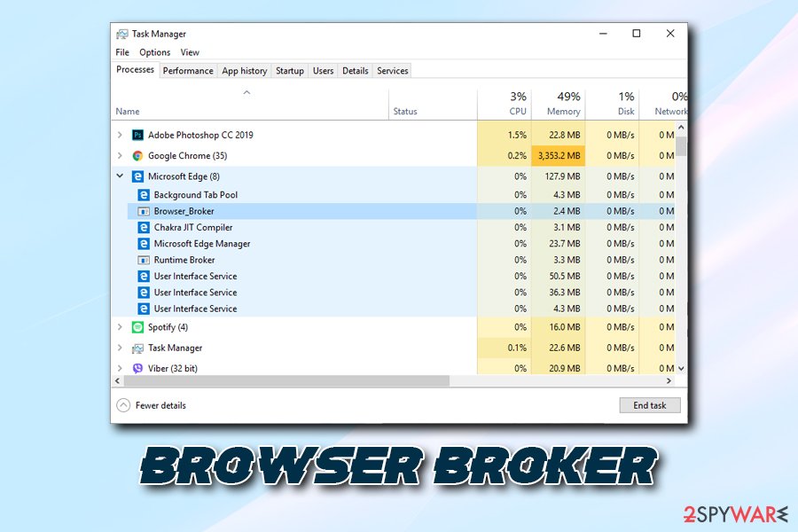Select the Spotify (4) row
Image resolution: width=798 pixels, height=532 pixels.
pyautogui.click(x=393, y=327)
